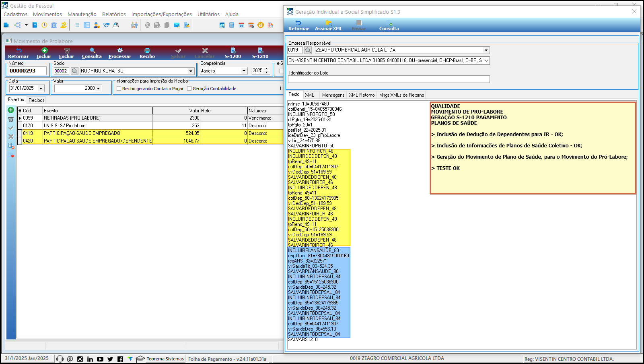Image resolution: width=644 pixels, height=364 pixels.
Task: Click the trash basket icon beside events grid
Action: pyautogui.click(x=11, y=119)
